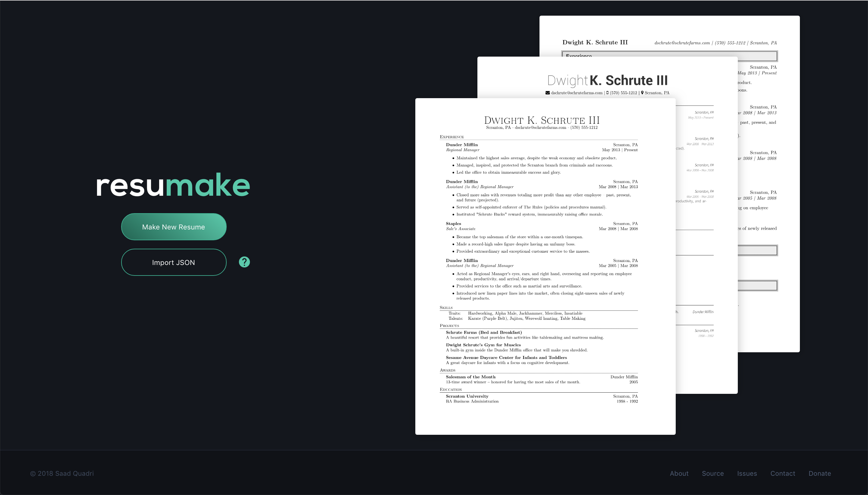Open the About footer link

pos(679,473)
